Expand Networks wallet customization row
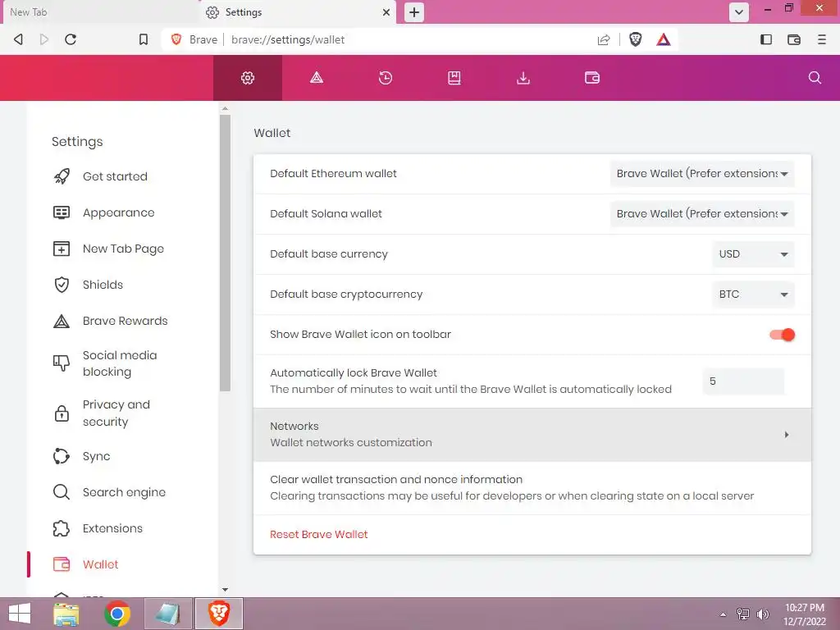This screenshot has height=630, width=840. (532, 435)
